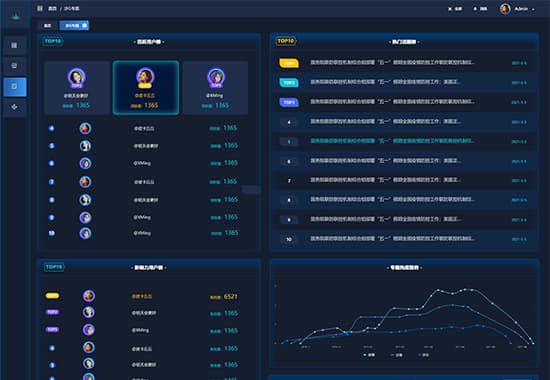Click the date of topic number 10

click(x=519, y=239)
